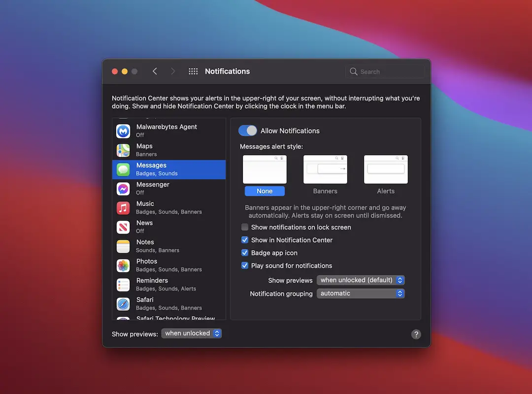The height and width of the screenshot is (394, 532).
Task: Select the Photos app icon
Action: 123,266
